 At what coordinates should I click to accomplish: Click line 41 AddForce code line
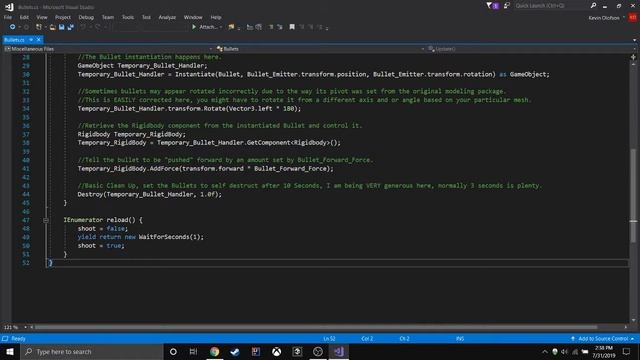205,169
